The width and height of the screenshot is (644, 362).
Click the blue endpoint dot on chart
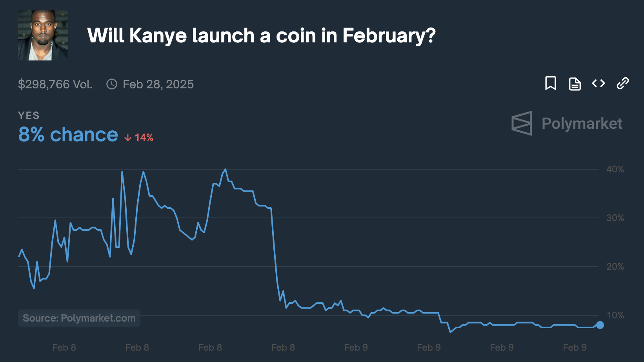pos(600,325)
